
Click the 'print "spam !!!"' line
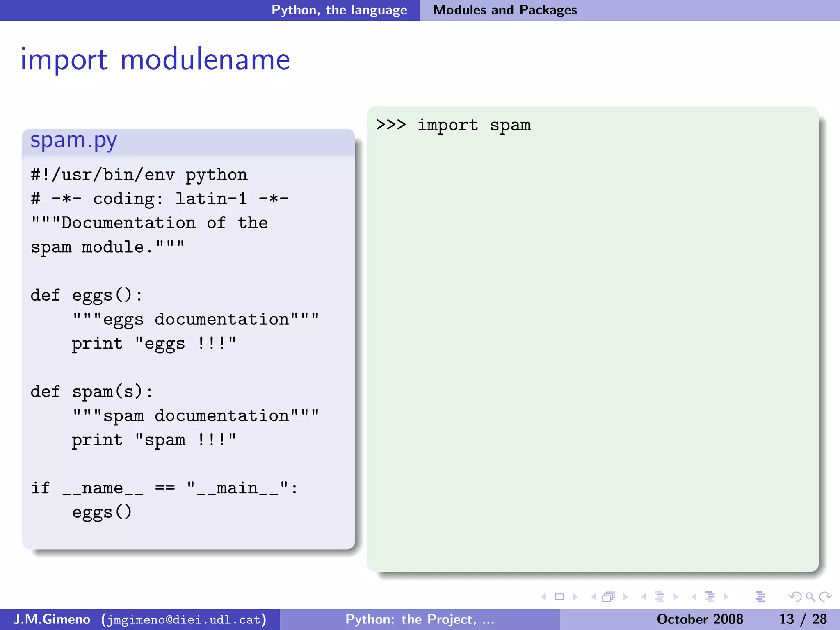pyautogui.click(x=154, y=440)
